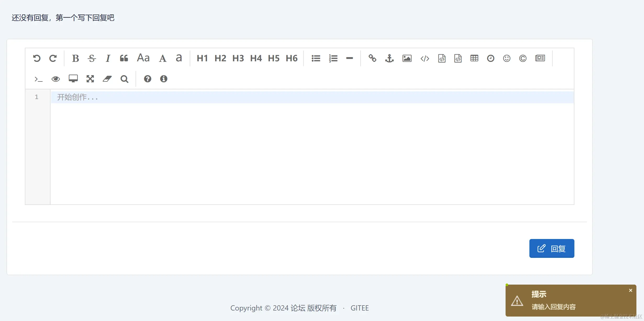Screen dimensions: 644x321
Task: Apply H3 heading style
Action: (238, 58)
